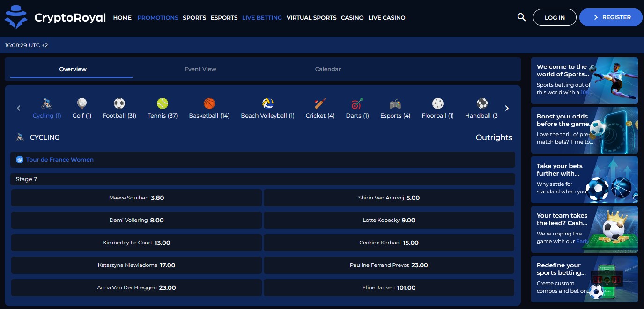Open the 'Boost your odds' promo banner

point(585,130)
